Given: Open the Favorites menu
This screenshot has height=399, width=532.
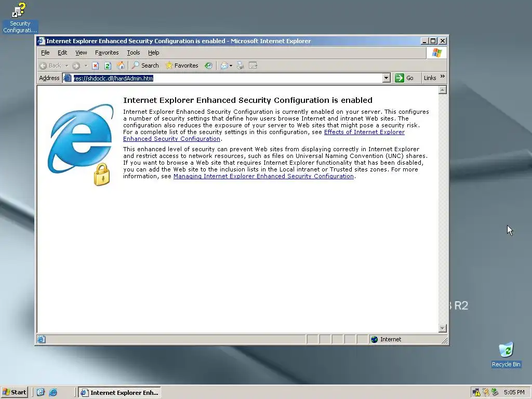Looking at the screenshot, I should tap(107, 52).
